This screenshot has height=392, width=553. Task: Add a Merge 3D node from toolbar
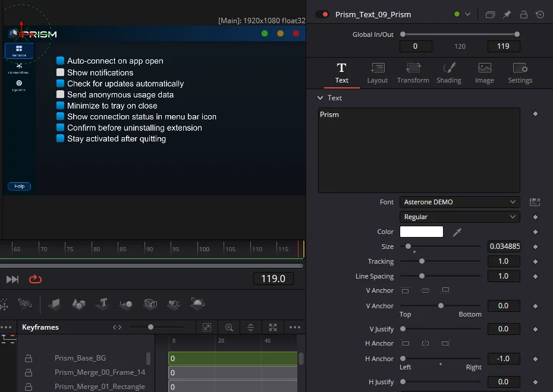pos(126,304)
